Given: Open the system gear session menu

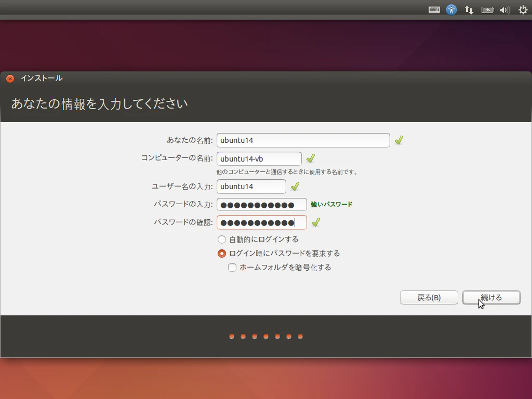Looking at the screenshot, I should 523,10.
